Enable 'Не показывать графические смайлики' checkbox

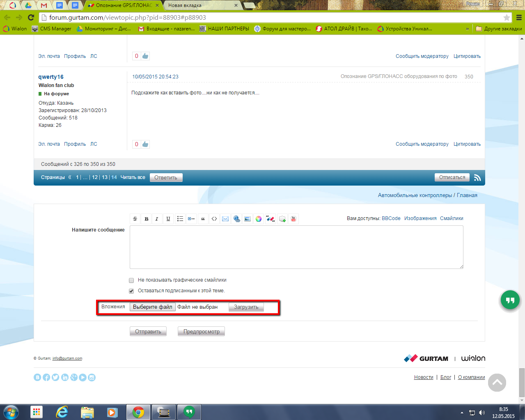pos(131,280)
